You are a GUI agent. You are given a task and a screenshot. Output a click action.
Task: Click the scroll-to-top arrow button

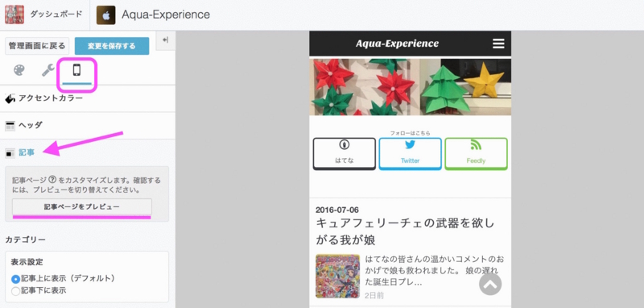[x=490, y=284]
